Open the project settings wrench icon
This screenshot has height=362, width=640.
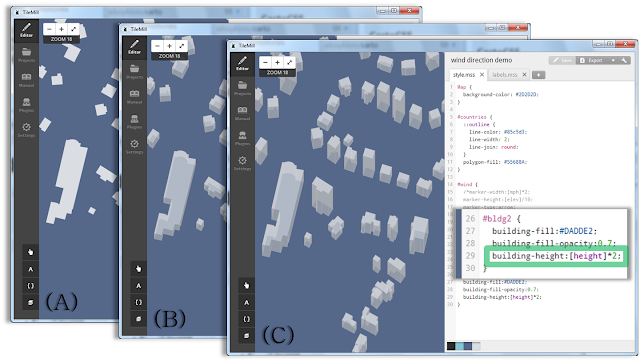click(624, 60)
